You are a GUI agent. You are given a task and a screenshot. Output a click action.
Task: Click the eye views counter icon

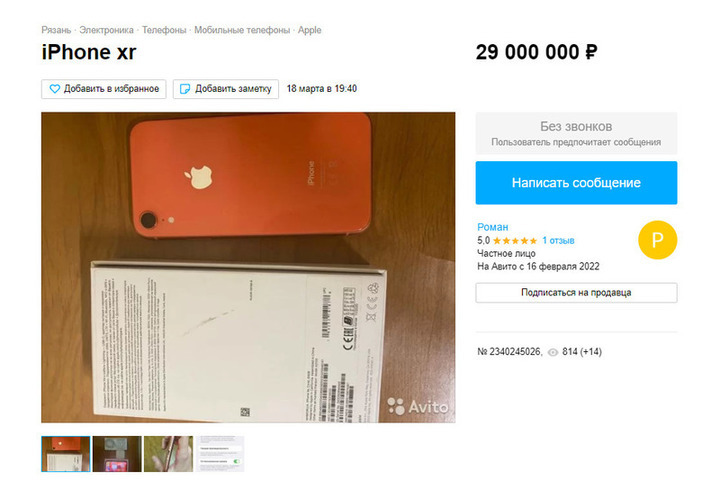tap(553, 352)
